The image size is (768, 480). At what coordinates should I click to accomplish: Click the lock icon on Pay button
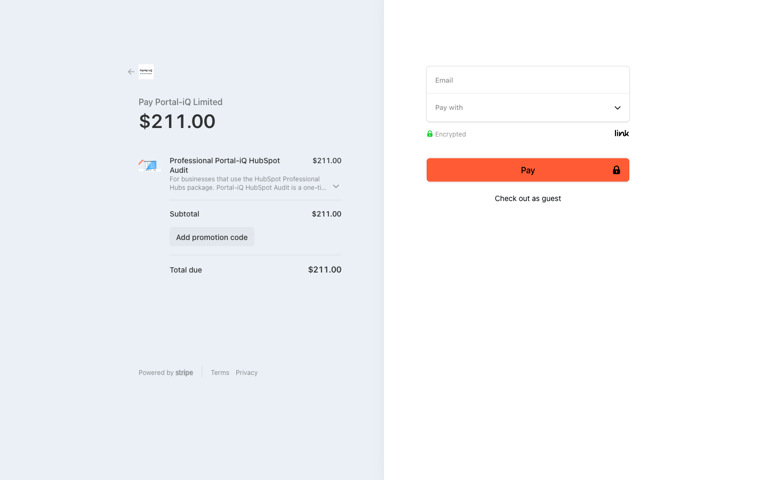(616, 170)
